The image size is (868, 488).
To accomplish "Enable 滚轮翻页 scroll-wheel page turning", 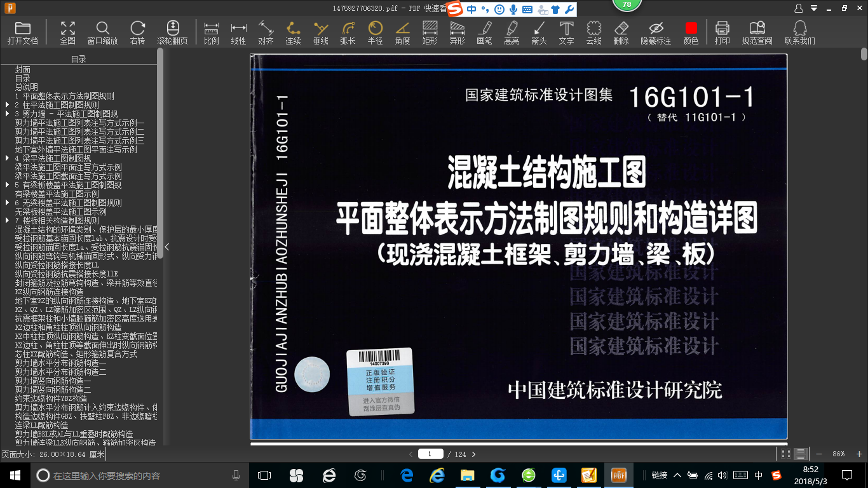I will point(173,32).
